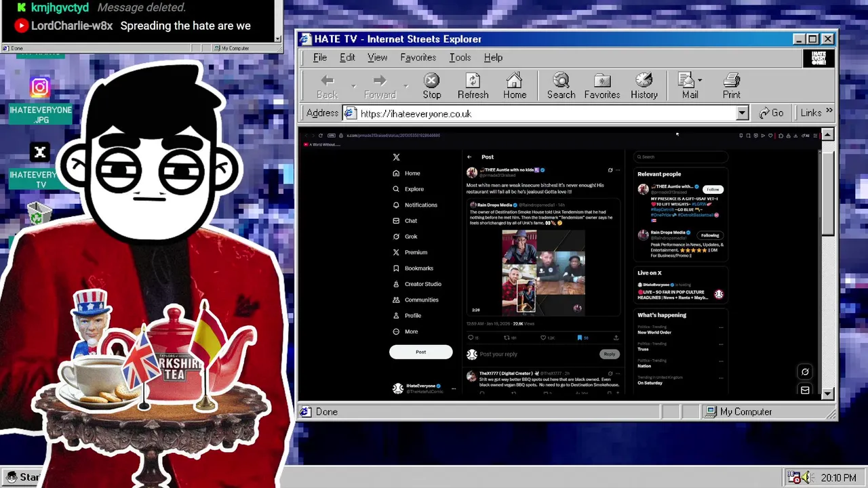Toggle Following for Rain Drops Media
This screenshot has height=488, width=868.
pos(710,235)
